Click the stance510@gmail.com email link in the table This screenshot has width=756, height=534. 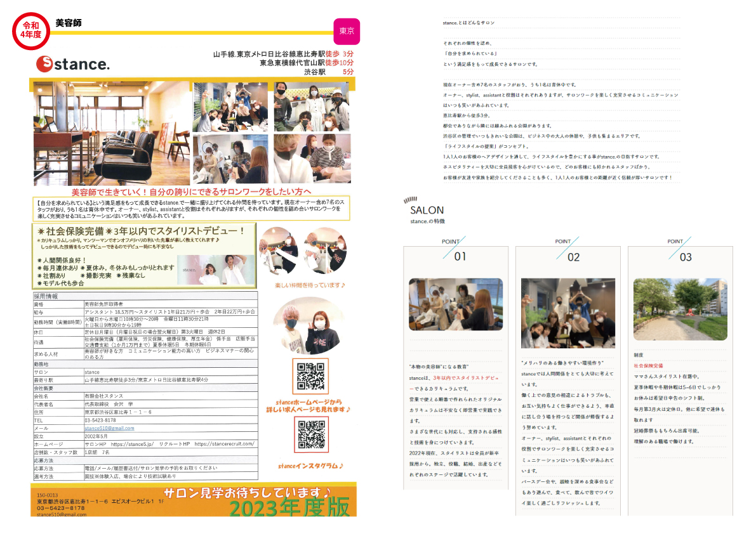[109, 428]
